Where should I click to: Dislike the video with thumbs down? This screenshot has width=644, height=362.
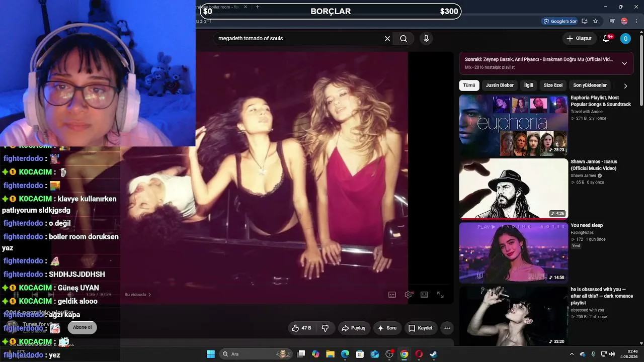[x=325, y=328]
